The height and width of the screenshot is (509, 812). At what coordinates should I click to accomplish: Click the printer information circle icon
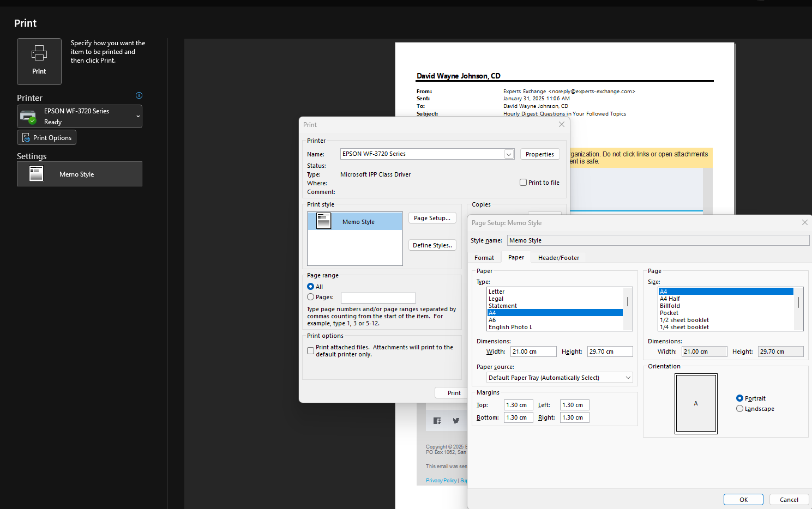139,95
